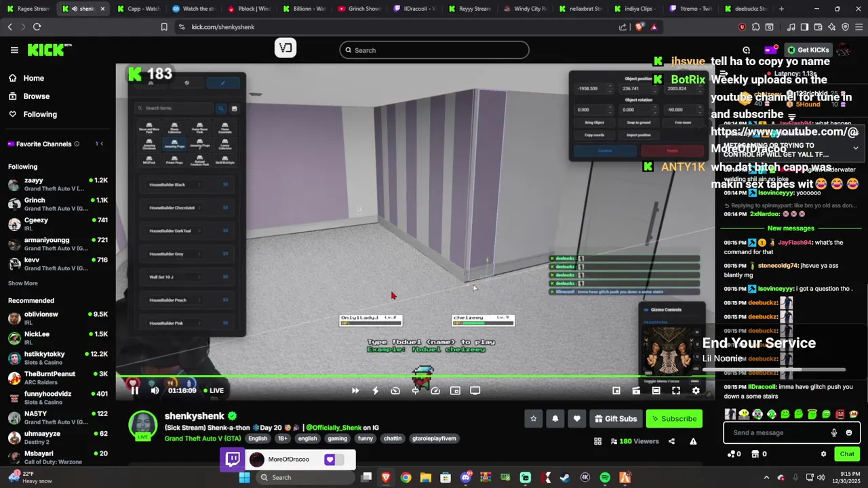Click the Get KICKs button
The image size is (868, 488).
point(808,50)
